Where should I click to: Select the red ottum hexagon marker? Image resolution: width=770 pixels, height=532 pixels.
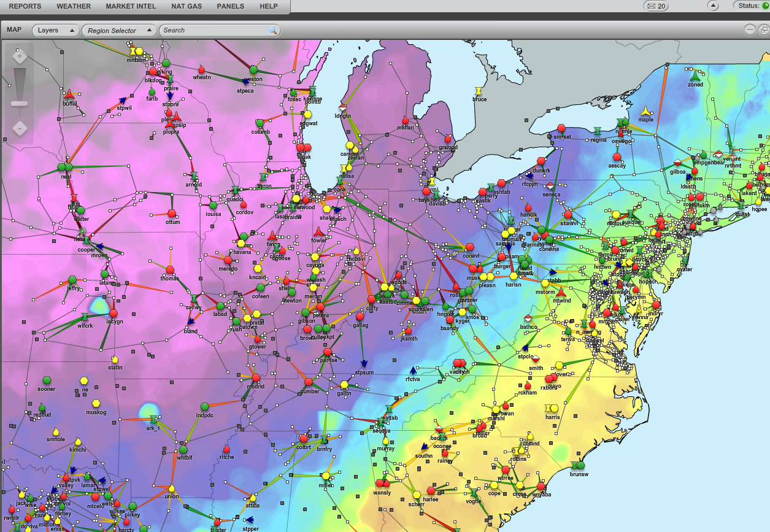point(172,214)
